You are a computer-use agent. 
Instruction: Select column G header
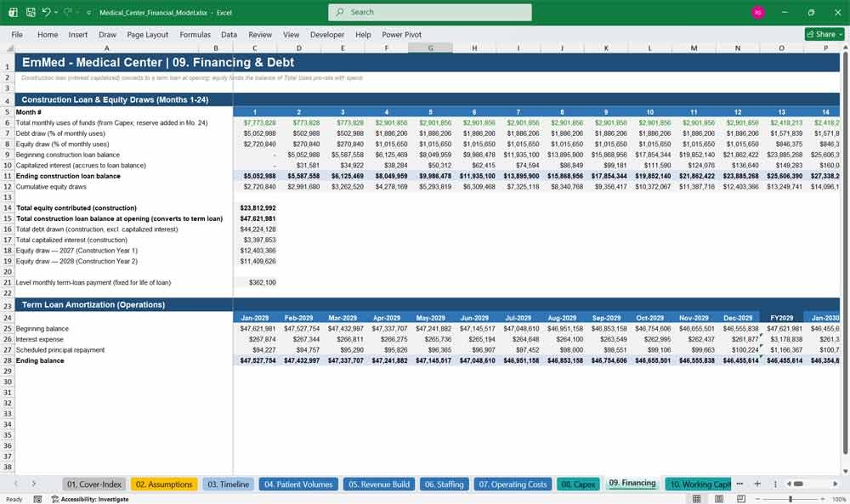pyautogui.click(x=430, y=48)
